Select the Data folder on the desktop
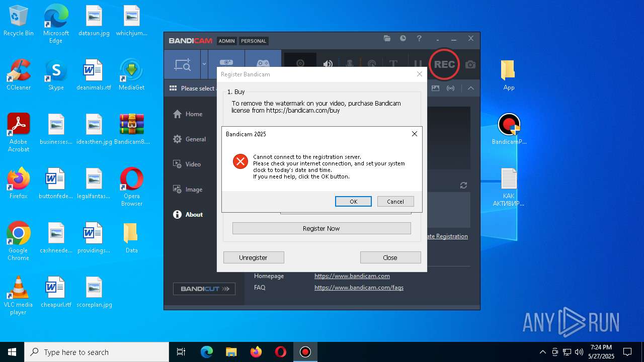 (131, 238)
